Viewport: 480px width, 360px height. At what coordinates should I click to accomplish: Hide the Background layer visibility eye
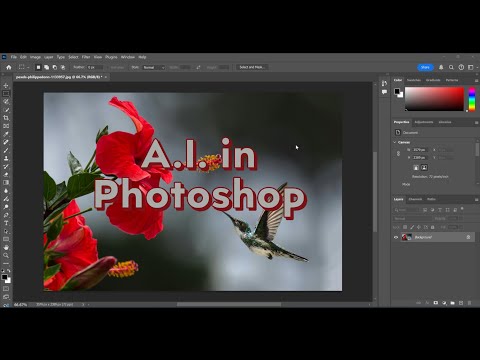click(396, 237)
